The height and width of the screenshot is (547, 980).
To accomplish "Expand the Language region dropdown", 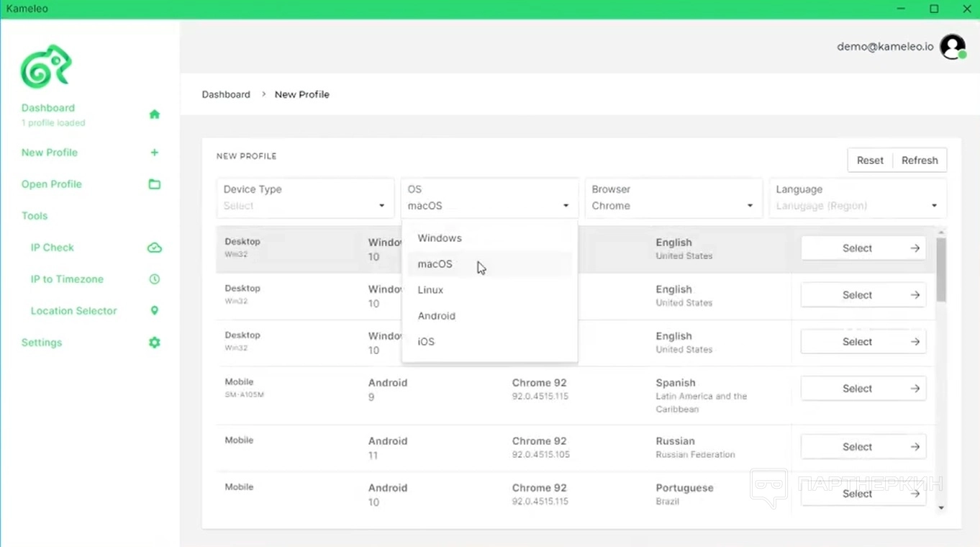I will tap(857, 198).
